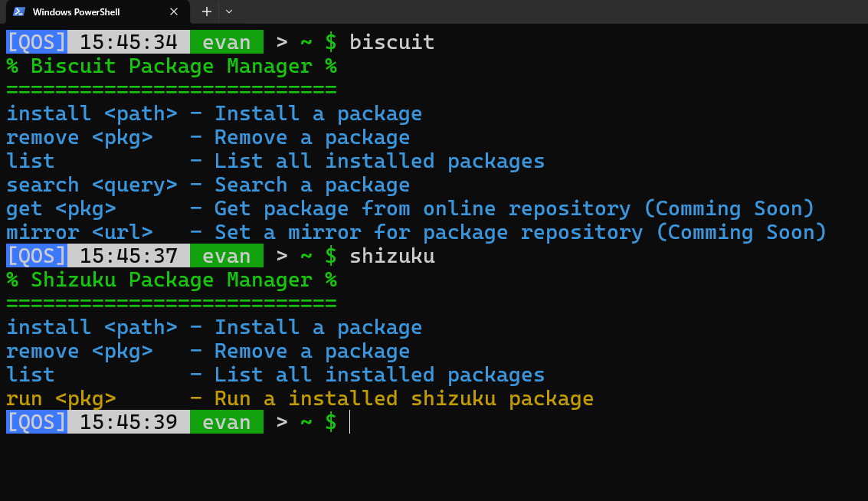Click the timestamp 15:45:37 in prompt
Screen dimensions: 868x501
pyautogui.click(x=129, y=256)
